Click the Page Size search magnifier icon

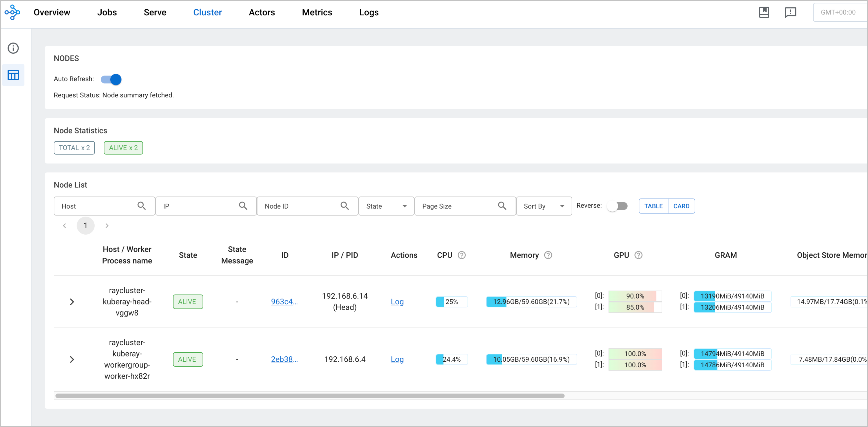point(502,206)
